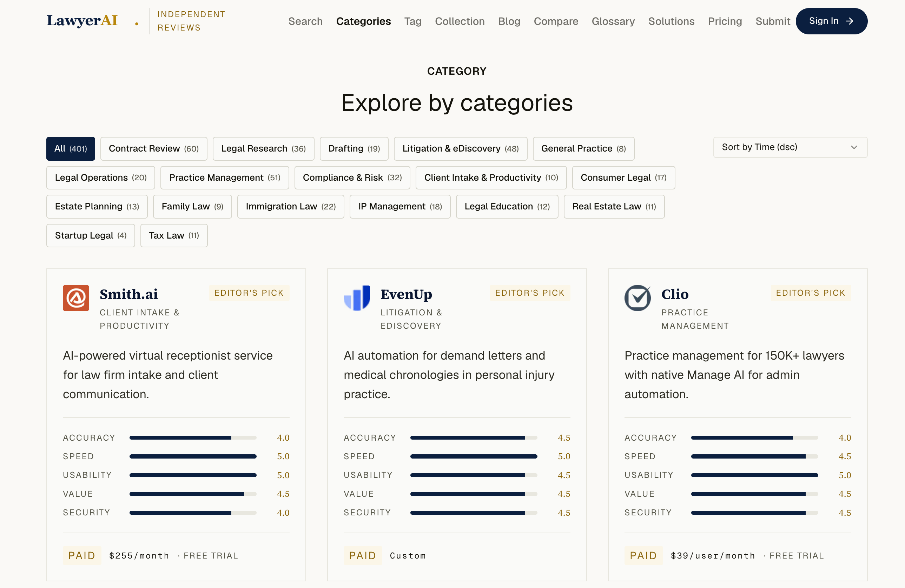Click EvenUp's Editor's Pick badge
Viewport: 905px width, 588px height.
pos(530,293)
